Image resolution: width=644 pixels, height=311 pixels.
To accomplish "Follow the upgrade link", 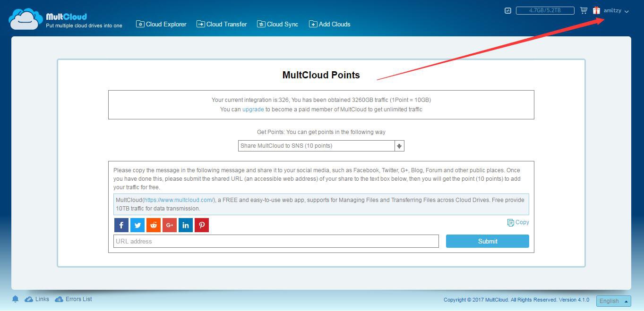I will [x=253, y=109].
